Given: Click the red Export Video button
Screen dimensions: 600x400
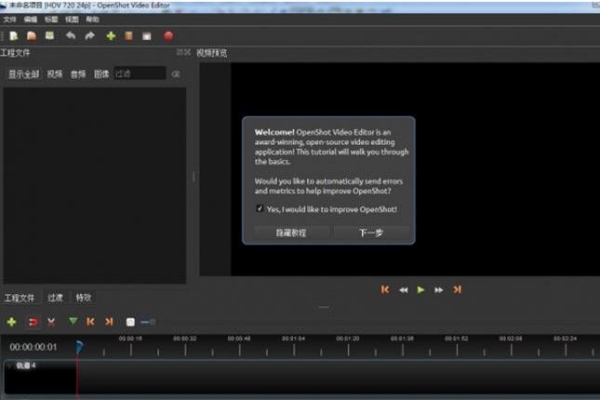Looking at the screenshot, I should (168, 36).
